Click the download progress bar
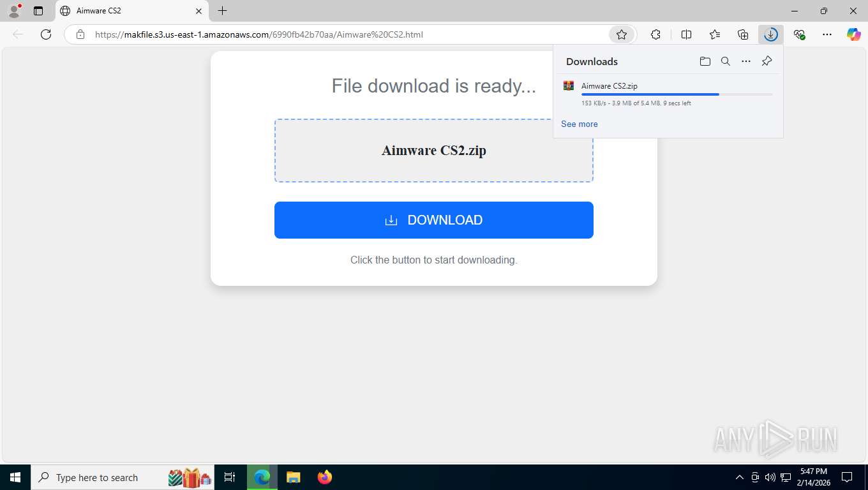868x490 pixels. click(677, 94)
